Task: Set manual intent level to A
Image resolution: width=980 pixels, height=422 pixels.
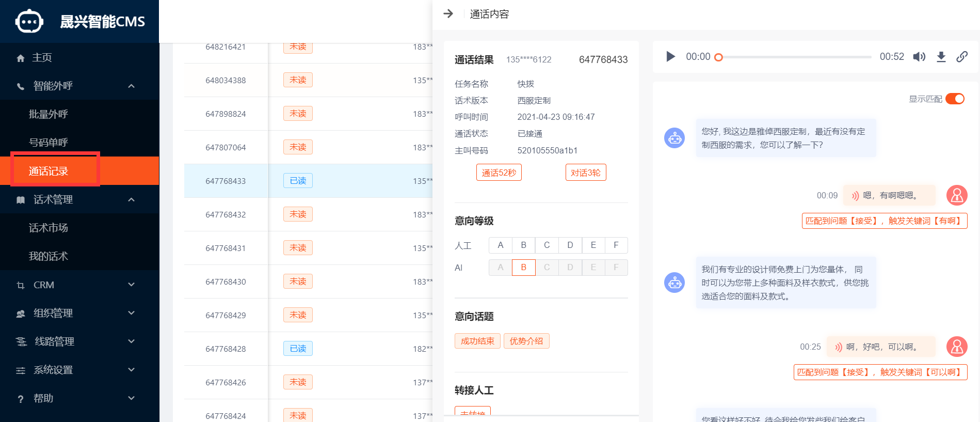Action: 501,245
